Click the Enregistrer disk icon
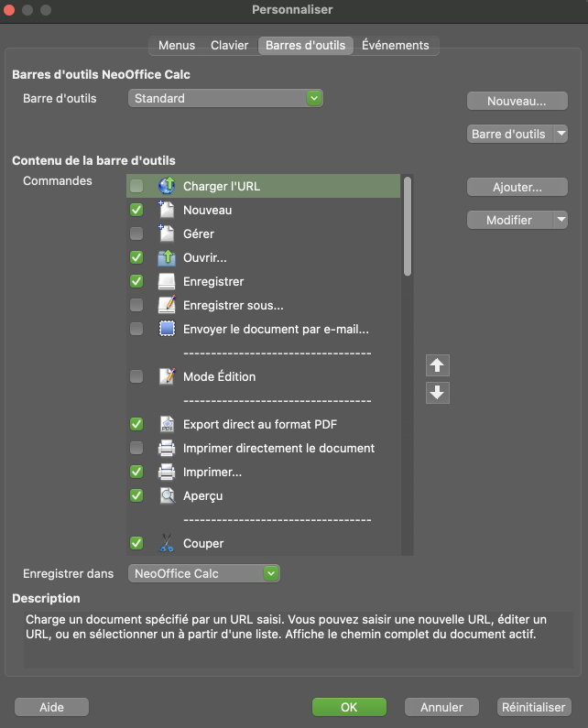Screen dimensions: 588x728 166,282
